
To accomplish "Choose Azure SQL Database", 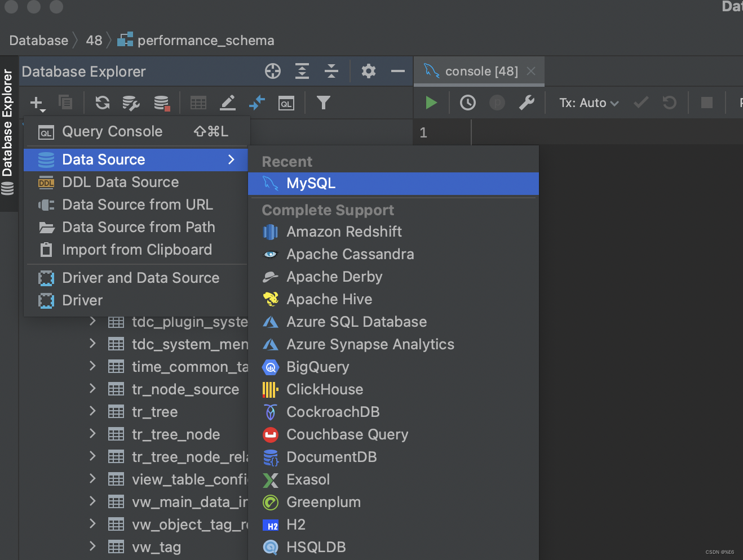I will pyautogui.click(x=393, y=322).
